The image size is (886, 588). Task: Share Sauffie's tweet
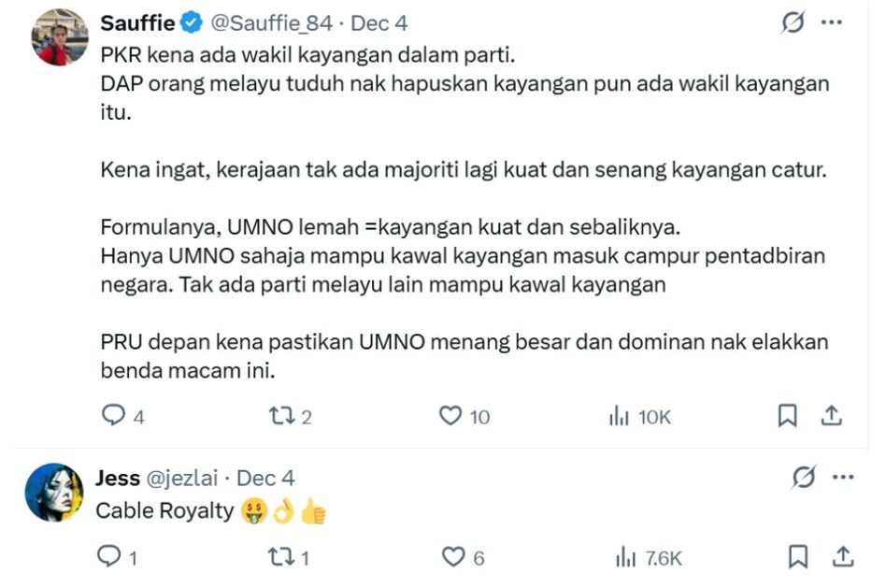[834, 416]
